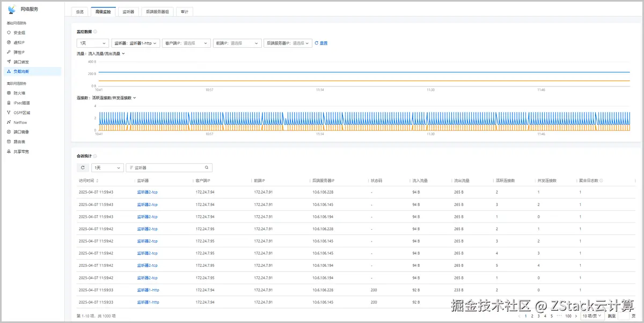The image size is (644, 323).
Task: Open 安全组 in the sidebar menu
Action: pos(19,33)
